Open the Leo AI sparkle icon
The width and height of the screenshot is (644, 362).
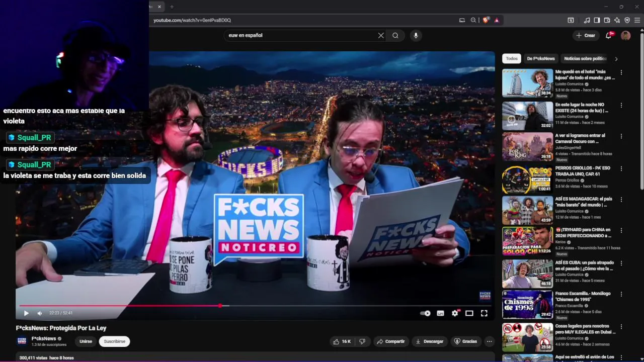617,20
